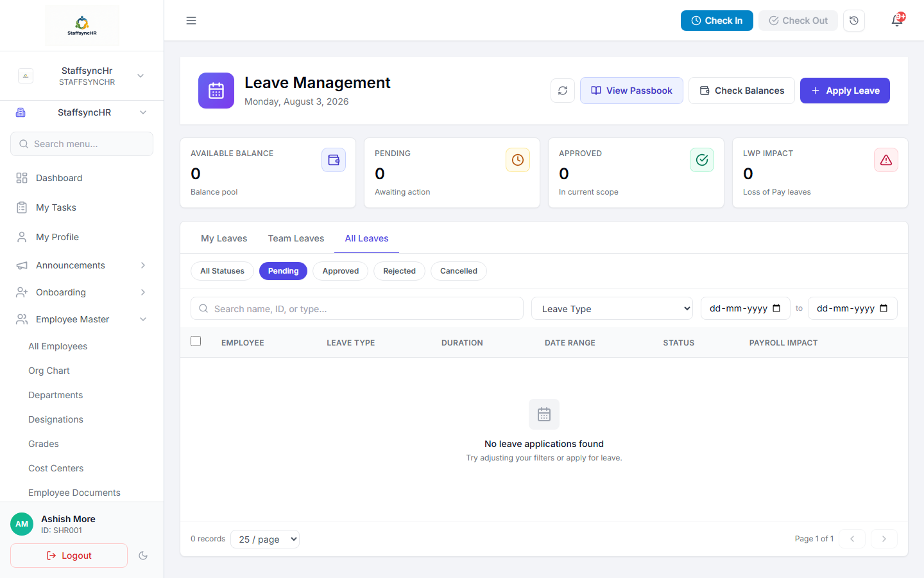Screen dimensions: 924x578
Task: Click the Apply Leave button
Action: click(845, 91)
